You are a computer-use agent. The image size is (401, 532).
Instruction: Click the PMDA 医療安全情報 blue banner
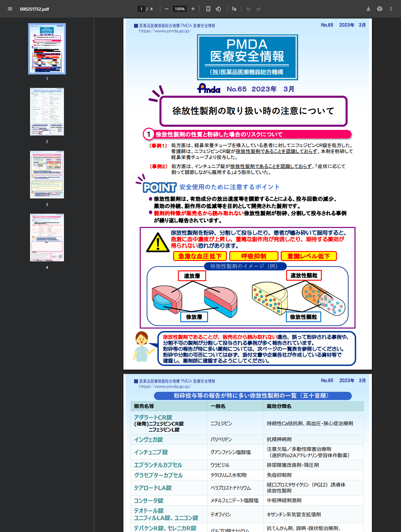tap(247, 57)
